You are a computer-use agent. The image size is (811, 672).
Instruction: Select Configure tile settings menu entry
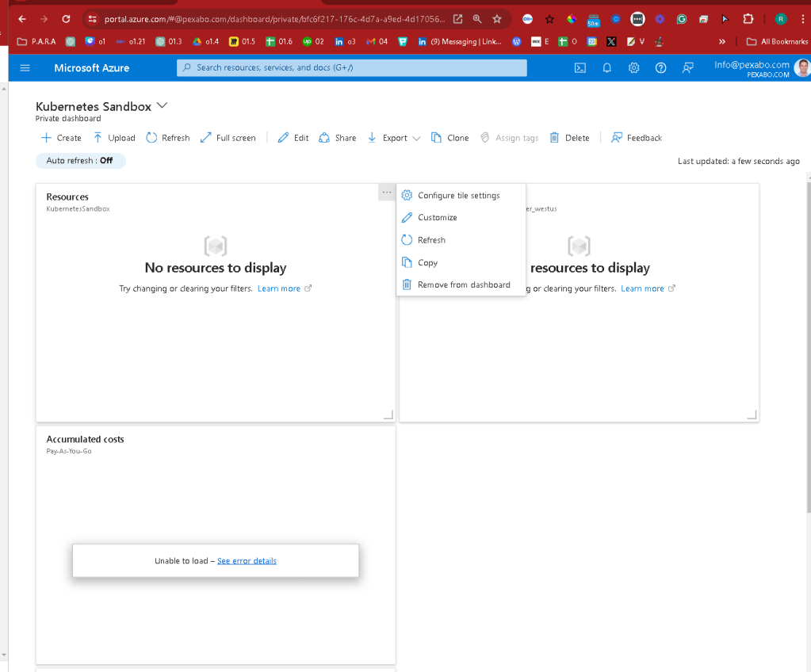[x=461, y=196]
